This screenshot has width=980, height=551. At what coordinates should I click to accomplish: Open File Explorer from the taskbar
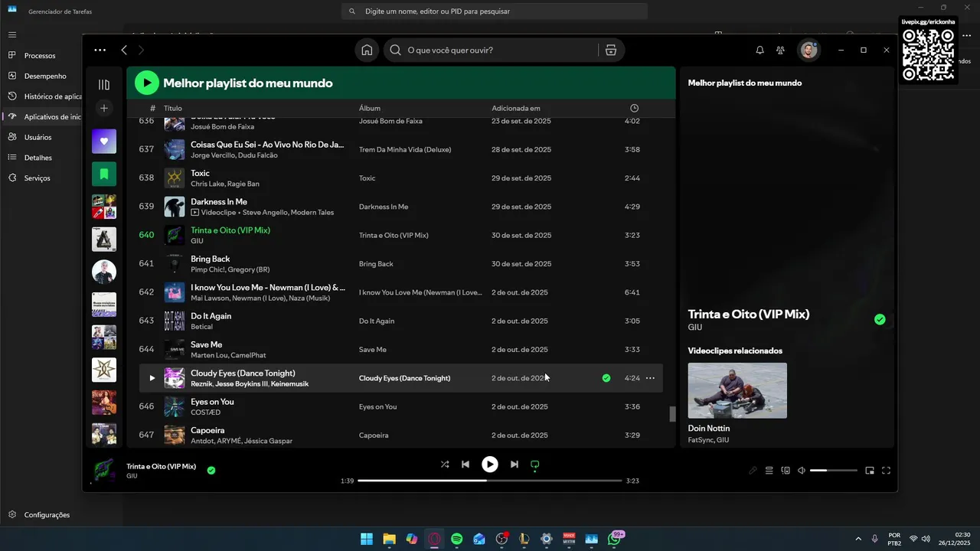(x=389, y=539)
